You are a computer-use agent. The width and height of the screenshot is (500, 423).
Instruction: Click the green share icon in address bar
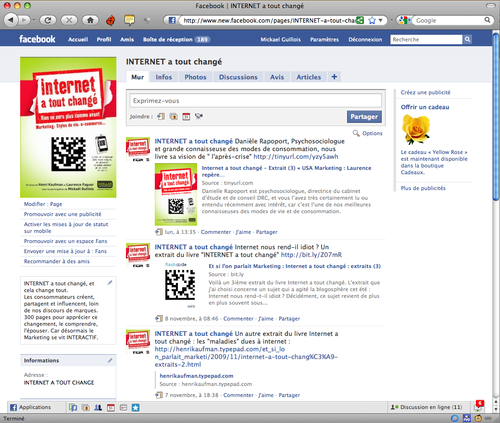(360, 20)
